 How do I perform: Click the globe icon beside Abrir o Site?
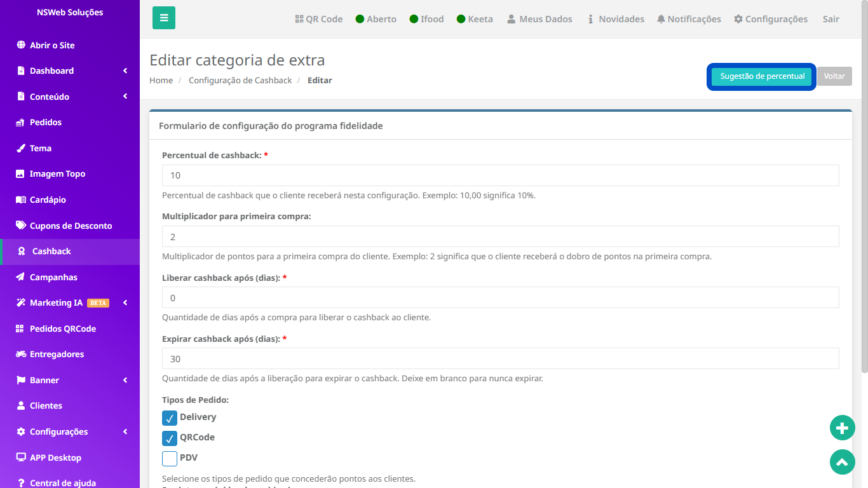click(x=20, y=45)
